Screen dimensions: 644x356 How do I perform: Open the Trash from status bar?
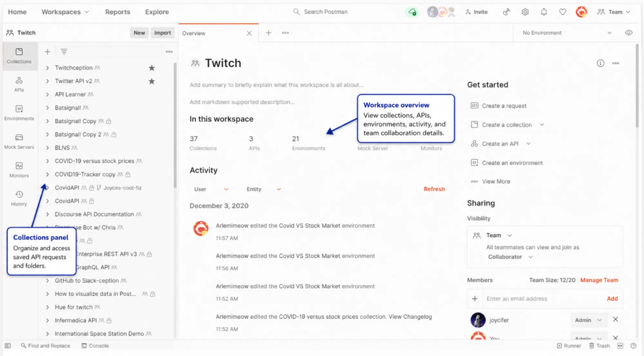[x=599, y=346]
